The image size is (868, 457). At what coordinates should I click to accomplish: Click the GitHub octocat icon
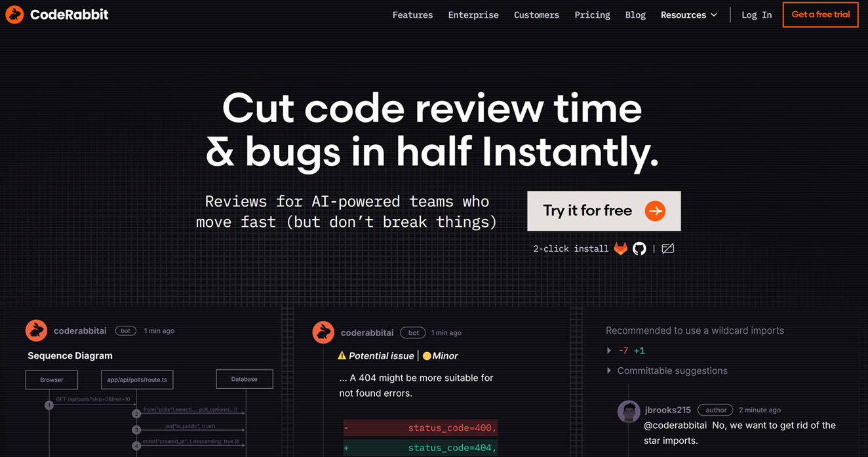639,248
